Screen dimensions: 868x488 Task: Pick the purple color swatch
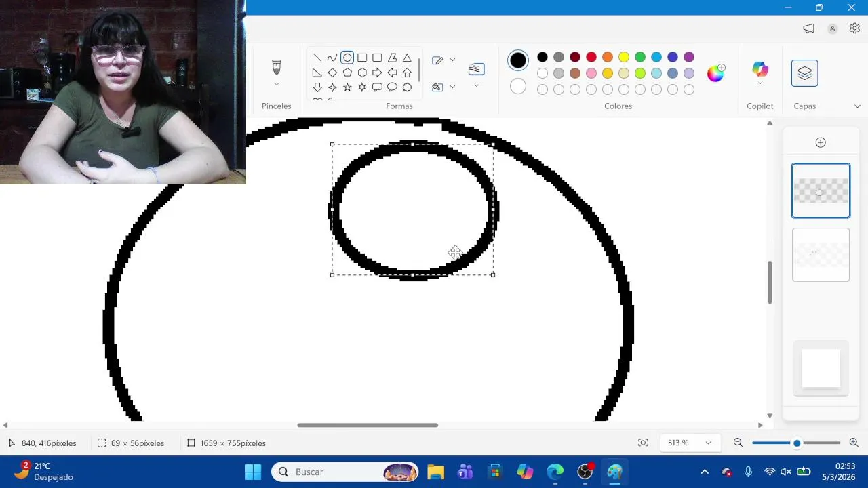689,57
